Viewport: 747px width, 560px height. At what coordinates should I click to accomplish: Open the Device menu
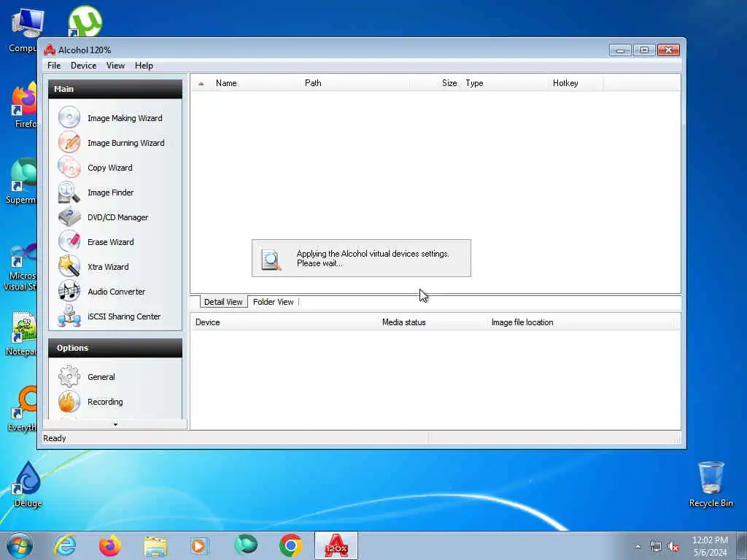tap(83, 65)
